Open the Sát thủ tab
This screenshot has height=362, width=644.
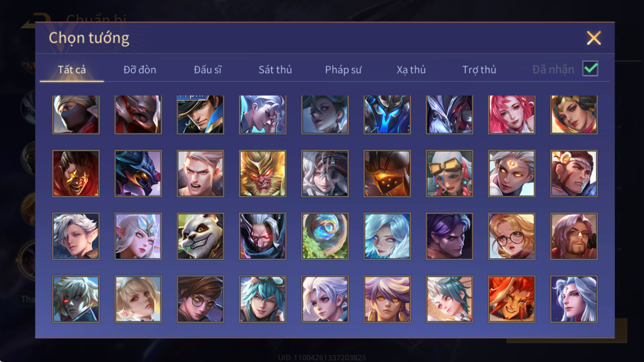(275, 70)
